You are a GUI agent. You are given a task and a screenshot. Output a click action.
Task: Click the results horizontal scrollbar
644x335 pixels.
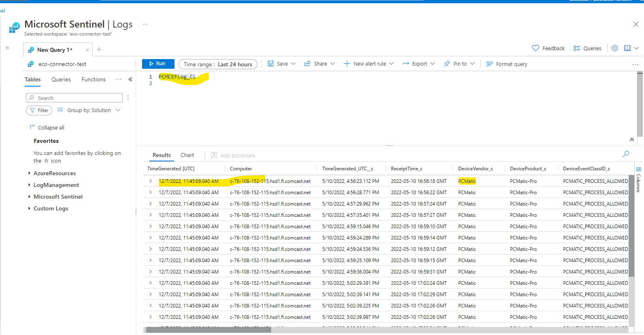point(208,330)
